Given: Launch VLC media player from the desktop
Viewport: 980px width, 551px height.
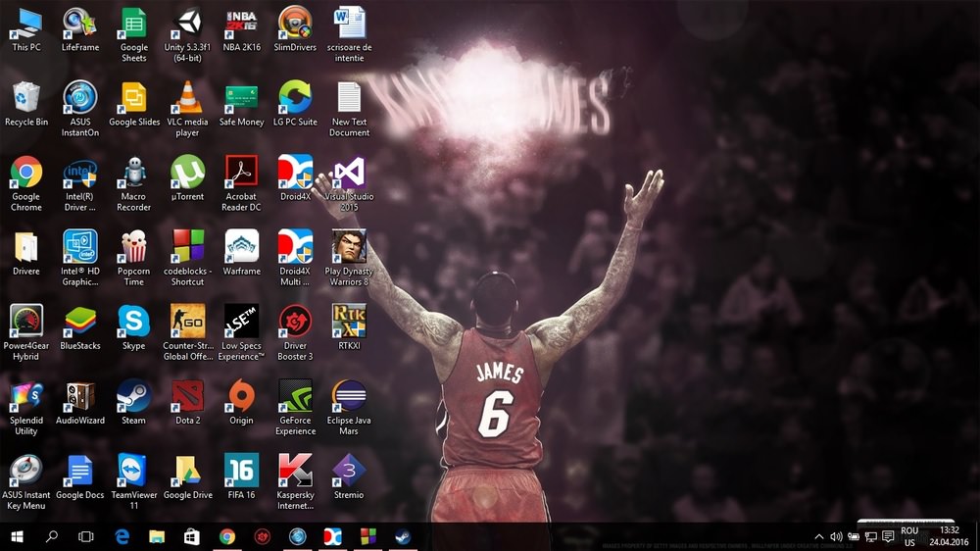Looking at the screenshot, I should (187, 98).
